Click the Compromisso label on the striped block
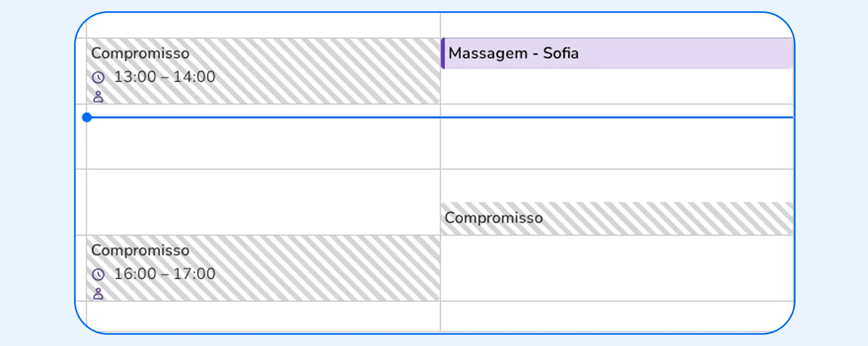 (x=140, y=53)
